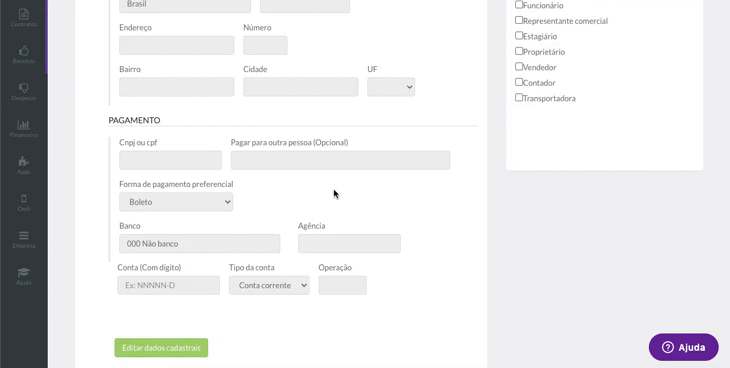Click the Editar dados cadastrais button

tap(161, 348)
